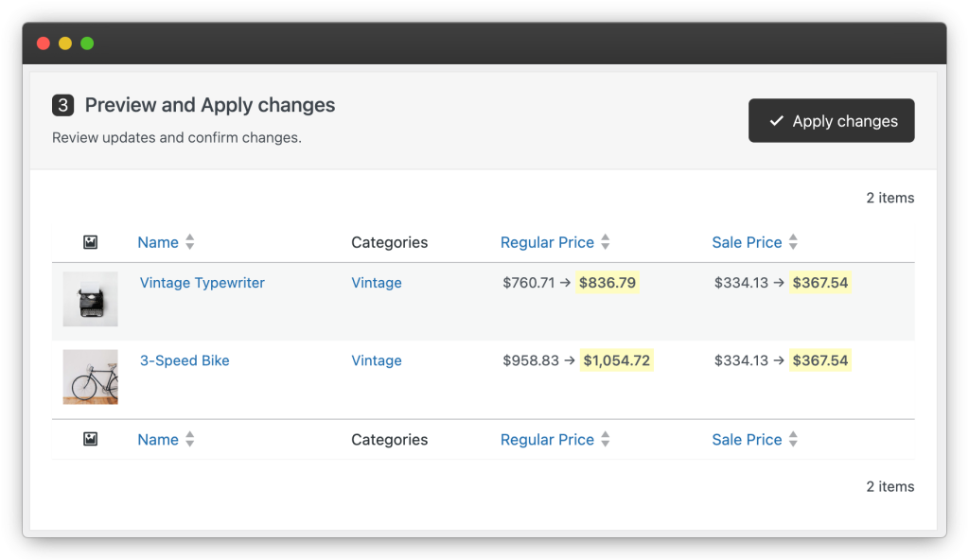Click sort arrows beside header Regular Price
The height and width of the screenshot is (560, 969).
[606, 242]
